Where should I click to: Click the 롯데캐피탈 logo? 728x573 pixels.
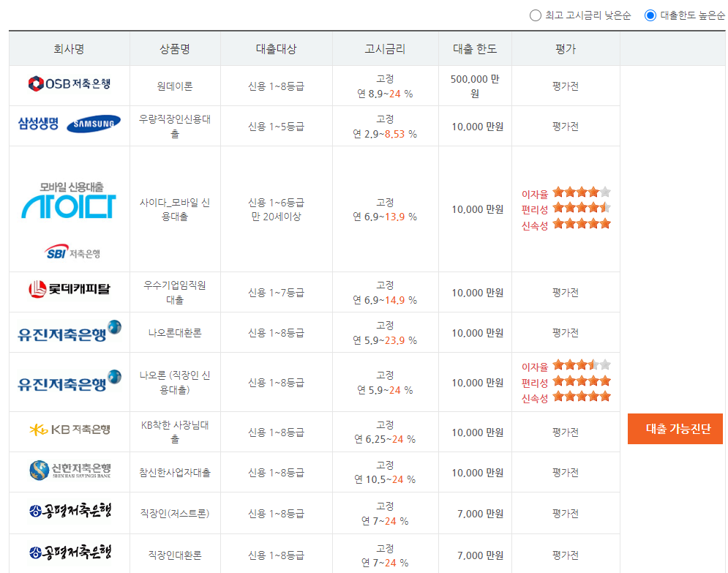pyautogui.click(x=70, y=289)
